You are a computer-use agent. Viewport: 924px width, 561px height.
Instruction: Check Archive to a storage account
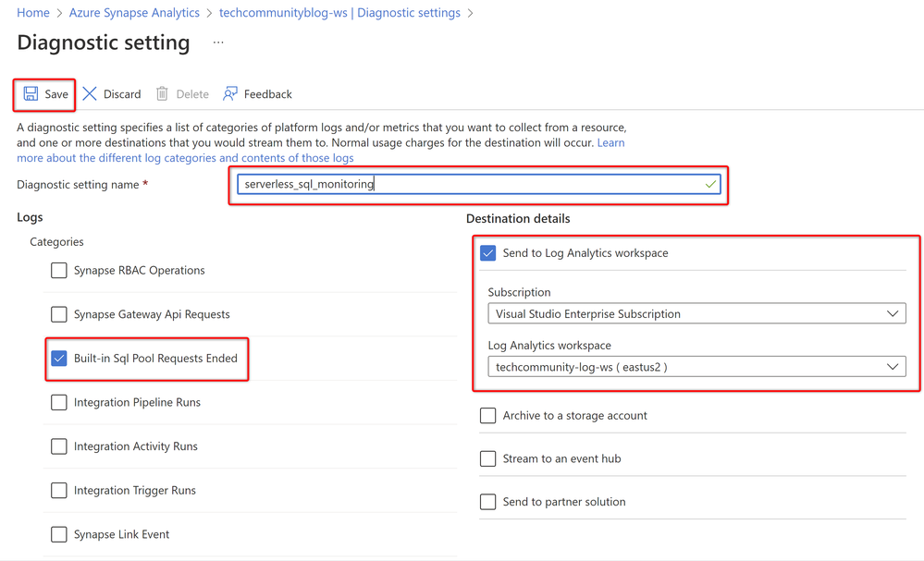[488, 416]
